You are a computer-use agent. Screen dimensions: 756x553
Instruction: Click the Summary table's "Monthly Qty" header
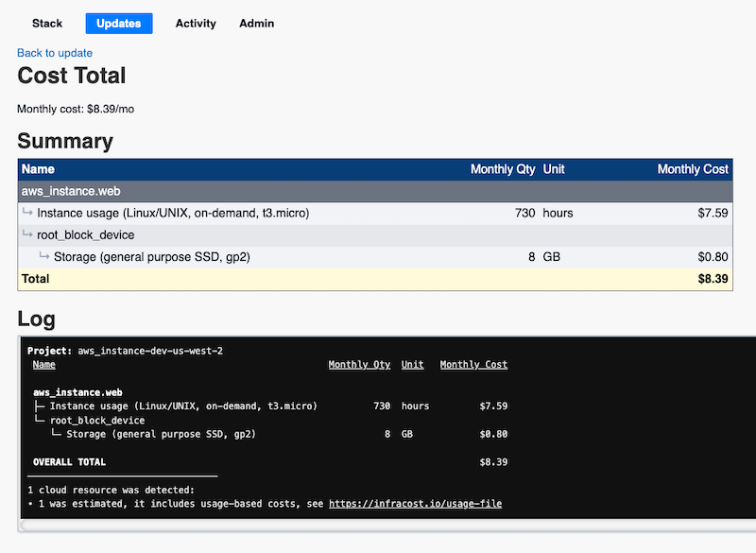click(x=503, y=169)
